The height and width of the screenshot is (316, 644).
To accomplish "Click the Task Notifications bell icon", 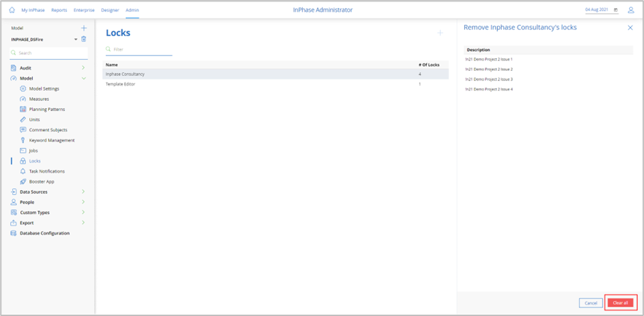I will pyautogui.click(x=23, y=171).
